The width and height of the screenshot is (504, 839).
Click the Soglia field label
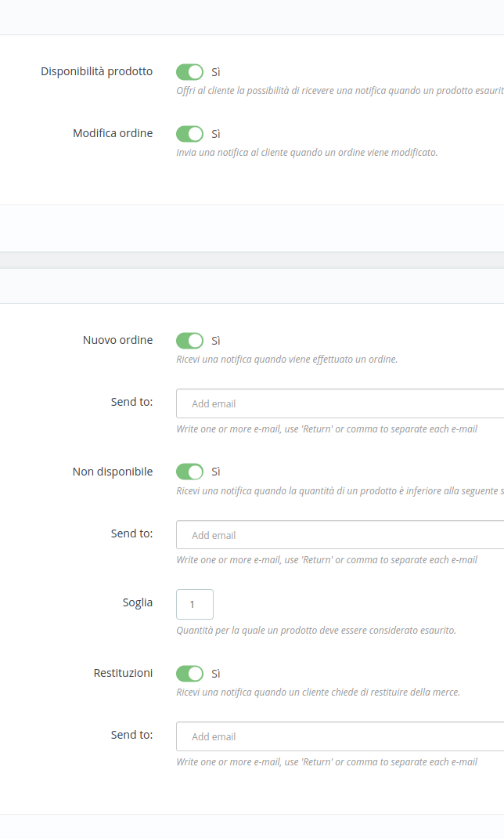138,602
